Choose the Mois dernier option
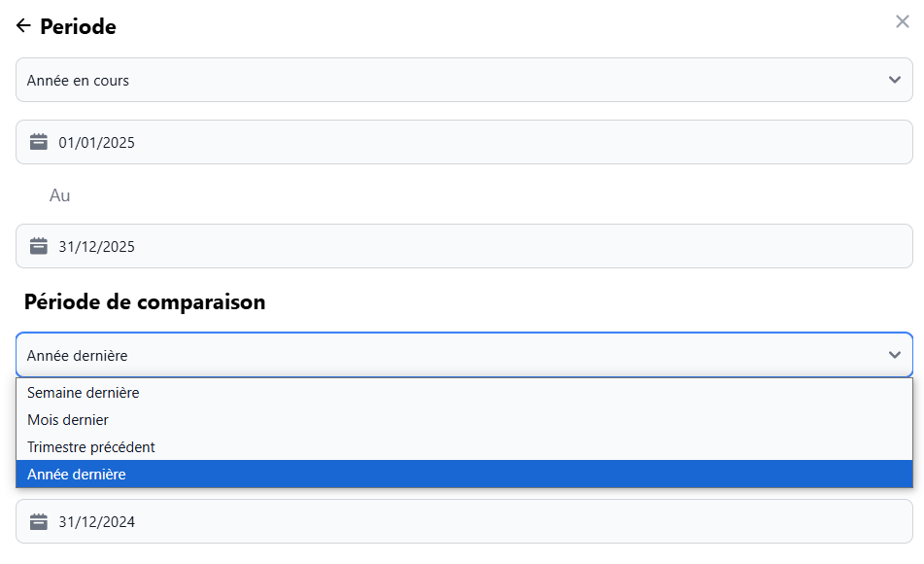The height and width of the screenshot is (564, 924). pos(68,420)
